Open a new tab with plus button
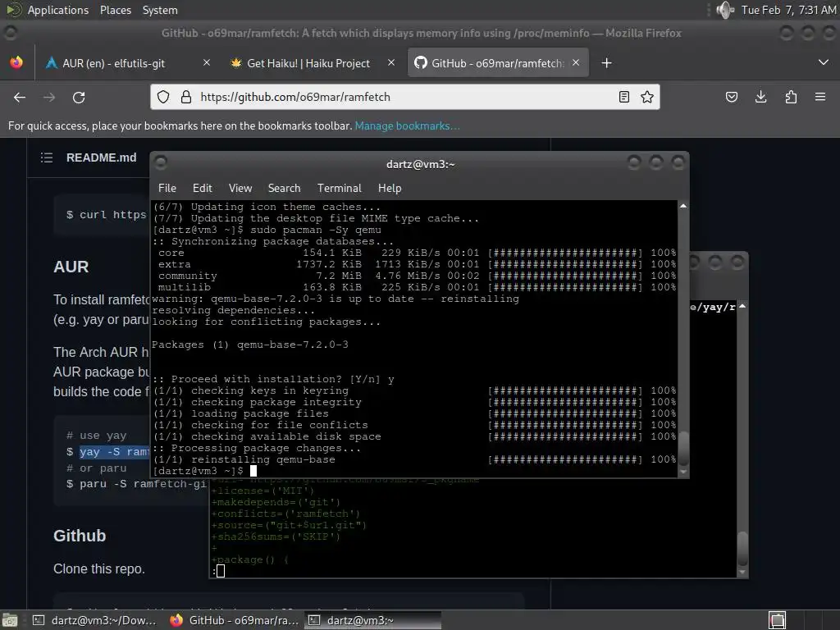This screenshot has height=630, width=840. 606,62
